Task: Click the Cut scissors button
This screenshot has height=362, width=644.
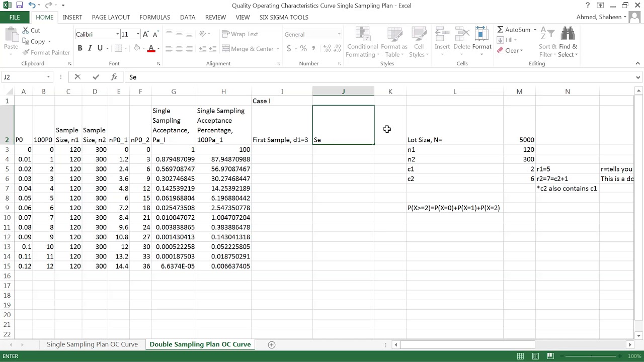Action: [31, 31]
